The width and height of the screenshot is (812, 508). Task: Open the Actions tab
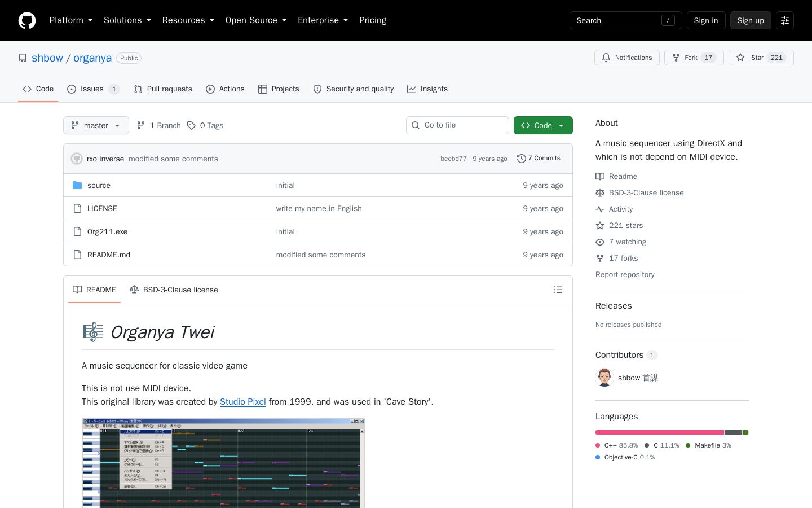click(225, 89)
